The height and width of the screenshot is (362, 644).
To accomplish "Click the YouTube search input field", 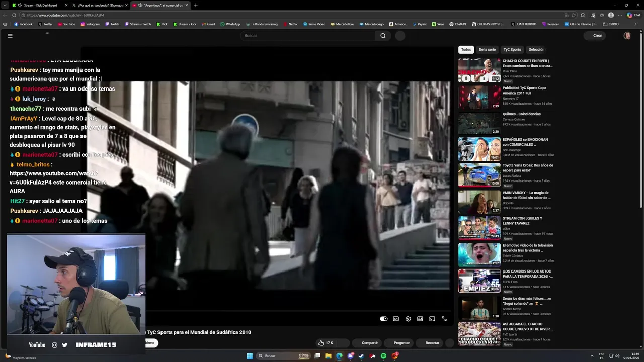I will pos(307,36).
